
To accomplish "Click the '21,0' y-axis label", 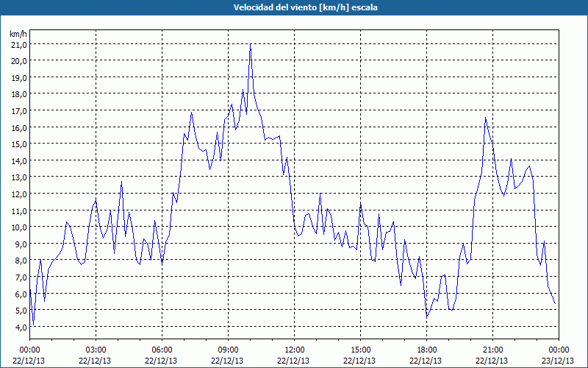I will 19,45.
